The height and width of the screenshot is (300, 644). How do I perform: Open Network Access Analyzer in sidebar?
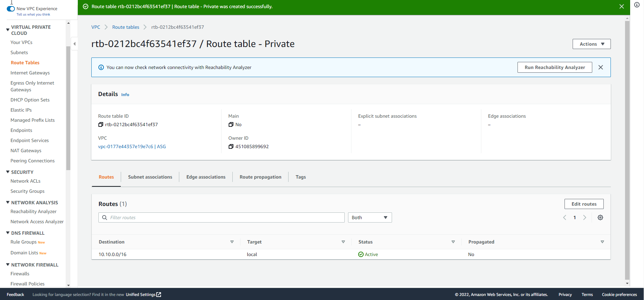coord(37,222)
